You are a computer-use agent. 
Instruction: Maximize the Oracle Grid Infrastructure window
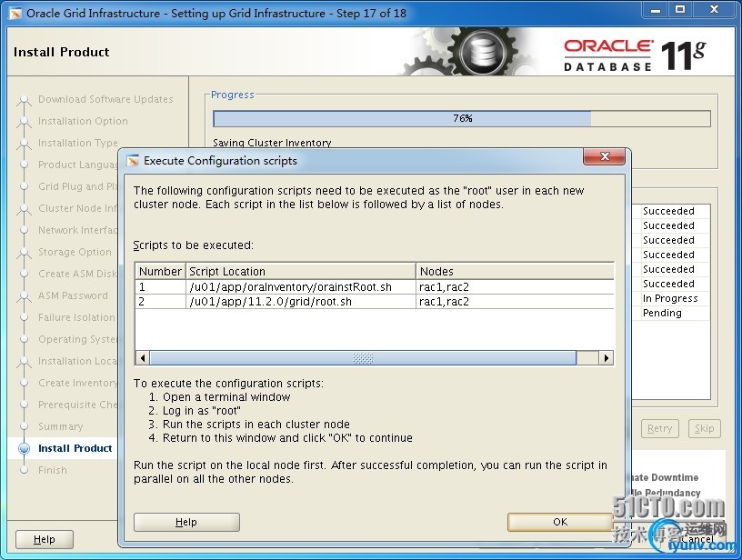pos(680,10)
